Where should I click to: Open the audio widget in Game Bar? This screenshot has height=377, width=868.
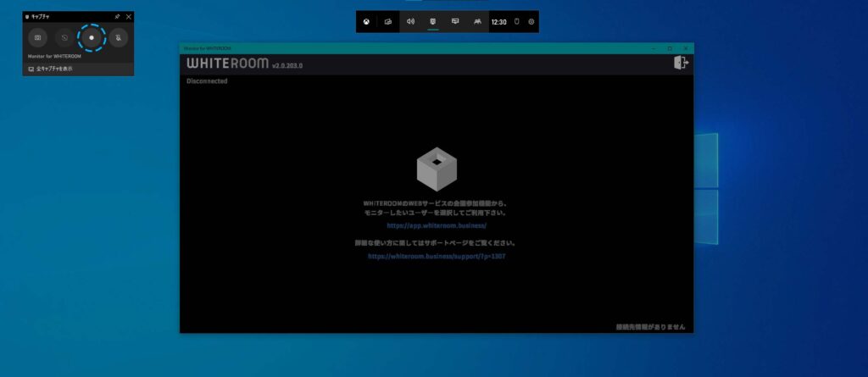[x=411, y=21]
